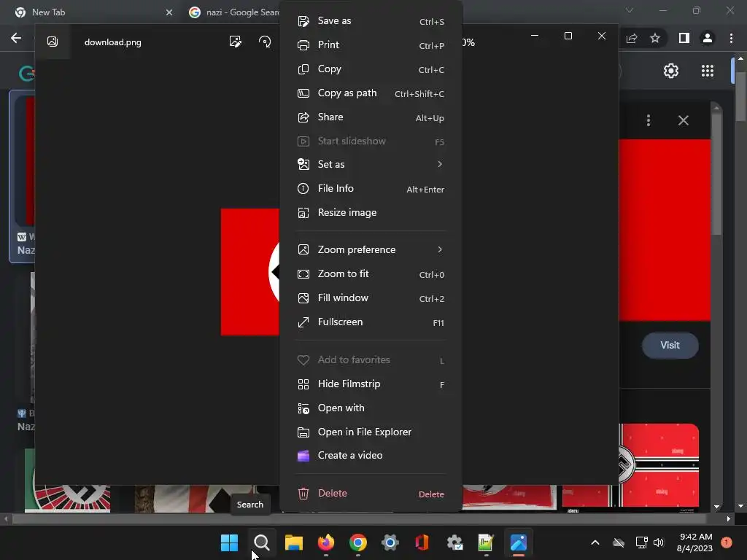Show hidden system tray icons
The height and width of the screenshot is (560, 747).
click(x=595, y=542)
